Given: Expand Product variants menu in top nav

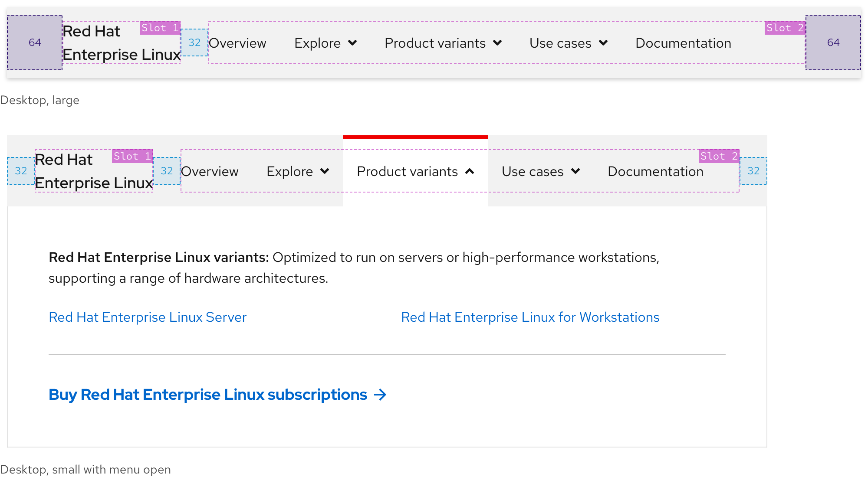Looking at the screenshot, I should click(435, 43).
